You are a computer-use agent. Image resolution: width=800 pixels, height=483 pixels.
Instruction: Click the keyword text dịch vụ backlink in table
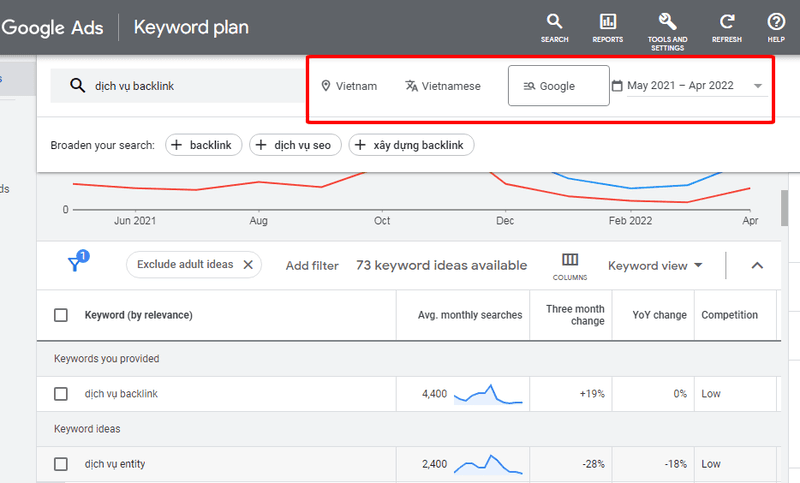(x=121, y=394)
